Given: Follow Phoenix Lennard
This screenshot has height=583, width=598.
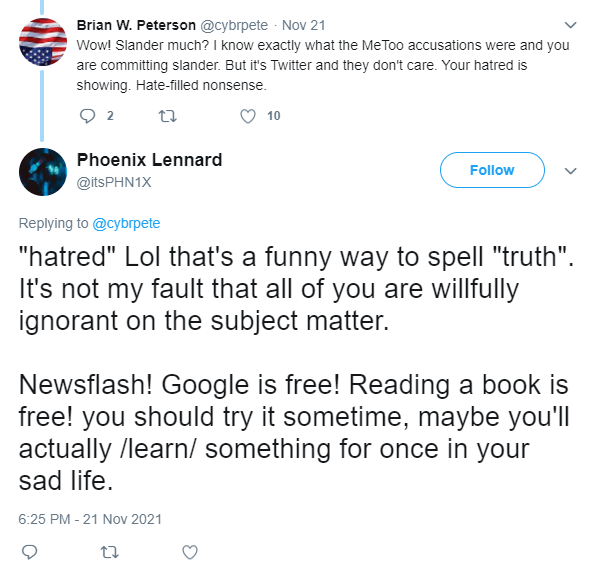Looking at the screenshot, I should (x=492, y=170).
